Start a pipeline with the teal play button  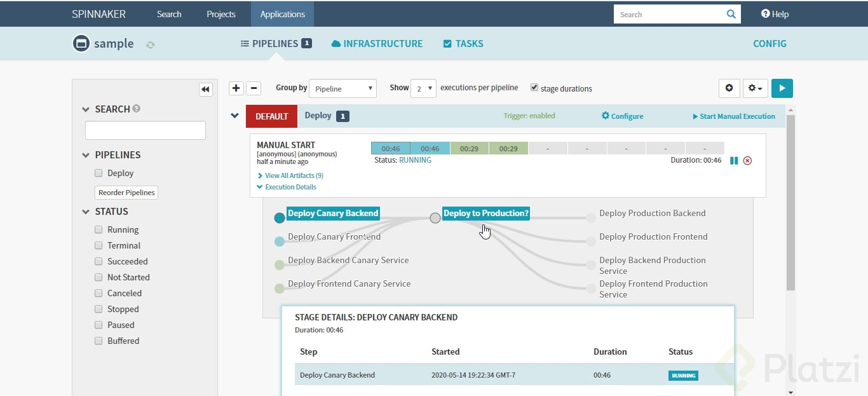point(782,88)
